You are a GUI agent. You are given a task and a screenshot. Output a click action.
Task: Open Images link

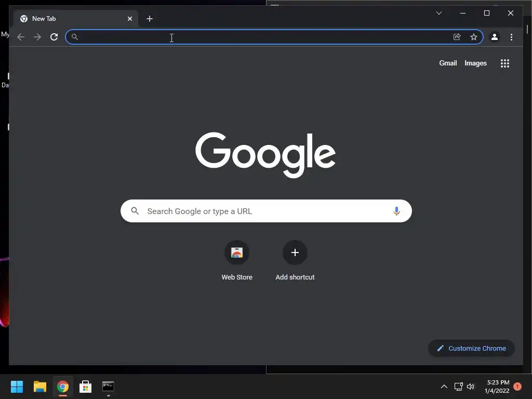[475, 63]
